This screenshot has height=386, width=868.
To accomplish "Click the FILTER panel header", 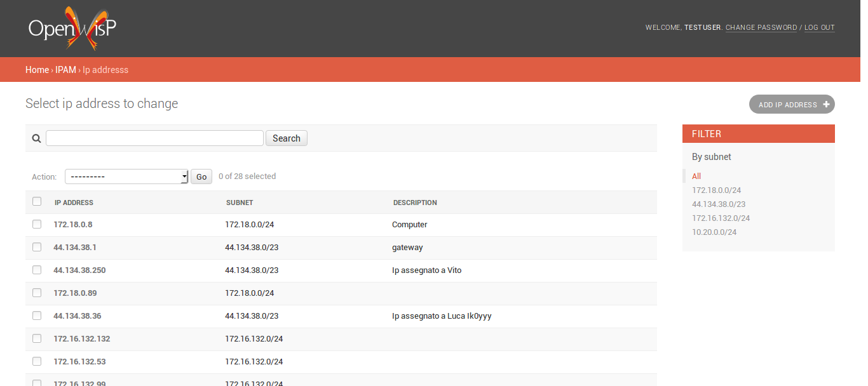I will [x=759, y=133].
